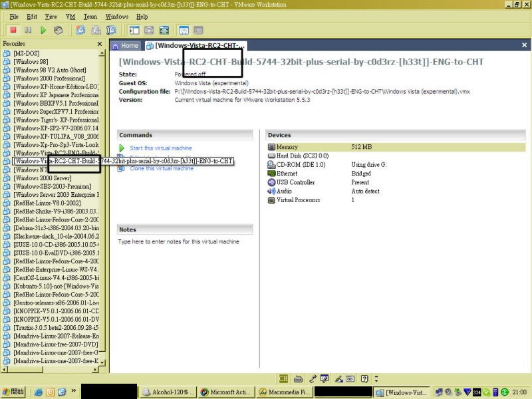532x399 pixels.
Task: Select [Trustix-3.0.5.beta2] favorite
Action: click(56, 328)
